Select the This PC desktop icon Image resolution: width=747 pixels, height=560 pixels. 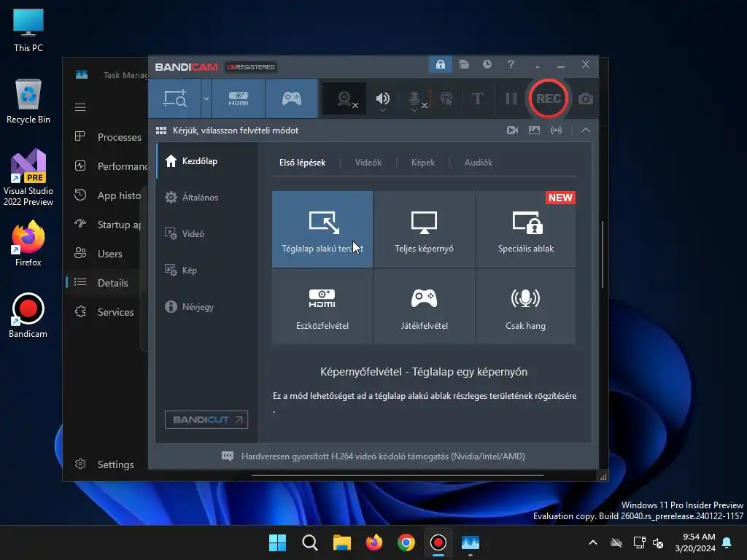[x=28, y=31]
